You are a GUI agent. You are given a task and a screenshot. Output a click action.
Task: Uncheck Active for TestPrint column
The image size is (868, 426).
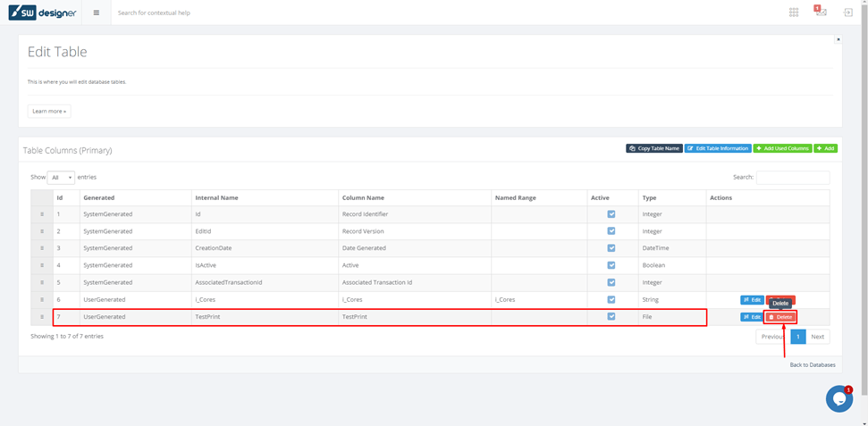pos(611,317)
